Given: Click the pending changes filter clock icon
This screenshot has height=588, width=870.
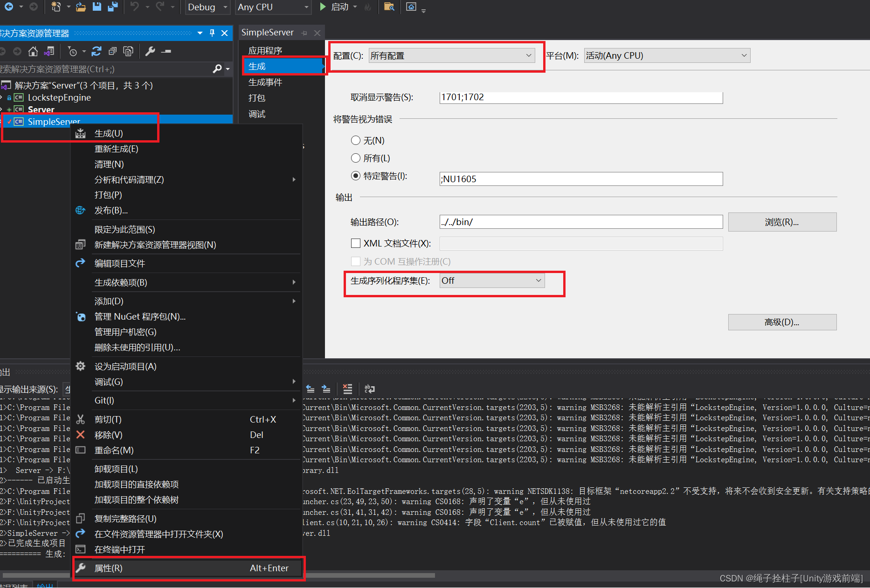Looking at the screenshot, I should (x=72, y=51).
